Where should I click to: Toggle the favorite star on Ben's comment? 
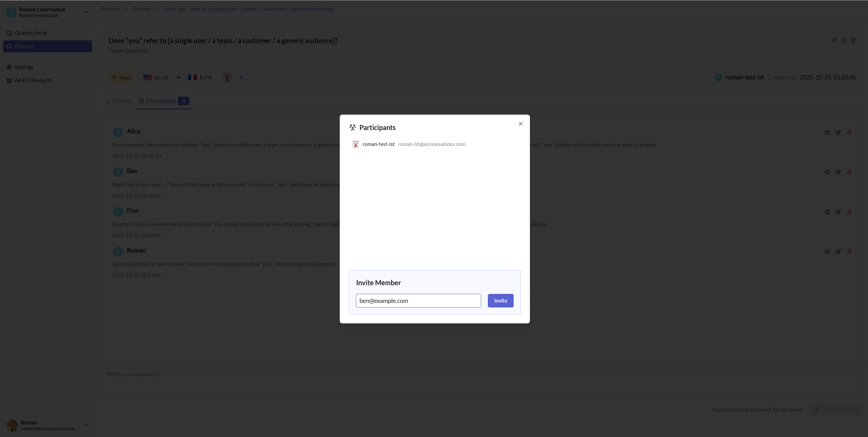point(827,172)
